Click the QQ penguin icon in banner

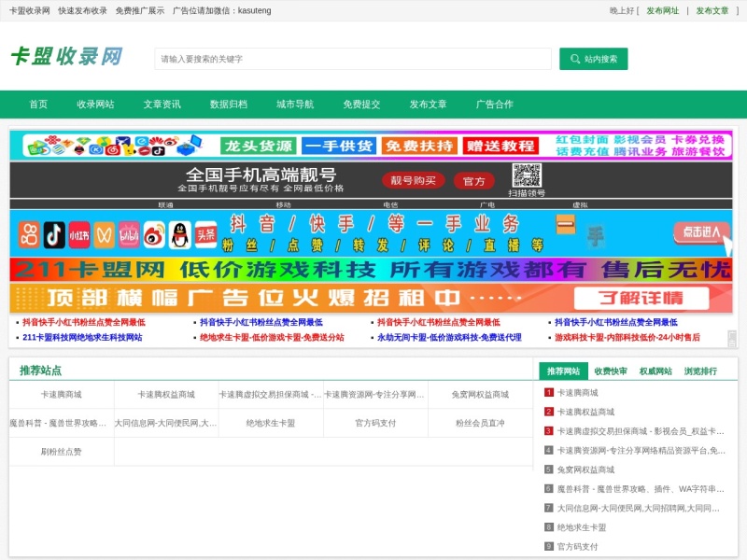(179, 234)
